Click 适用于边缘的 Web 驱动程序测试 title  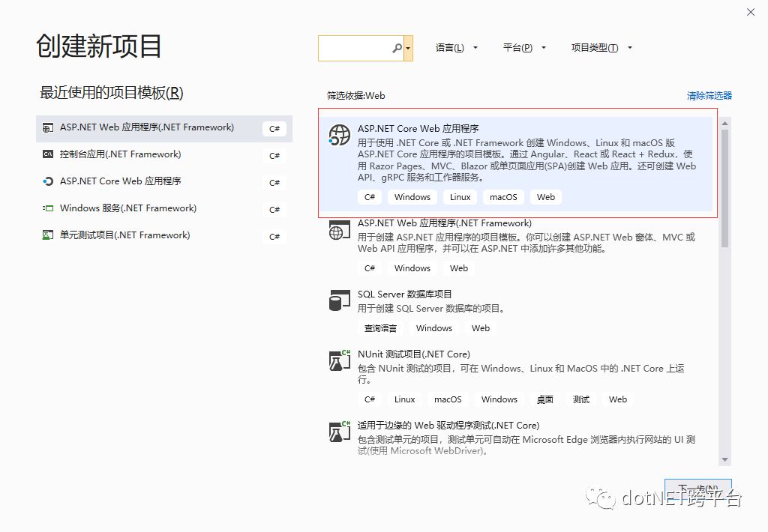[x=448, y=426]
